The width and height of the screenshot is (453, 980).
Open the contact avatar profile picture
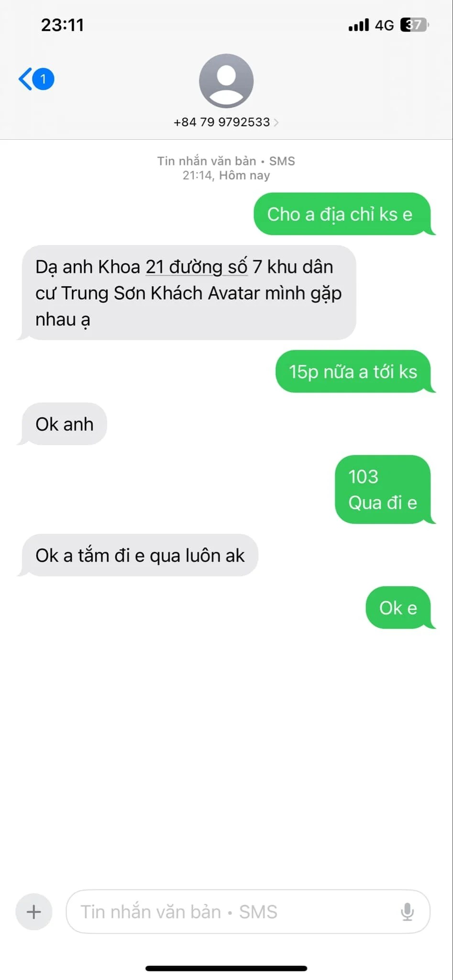coord(226,81)
